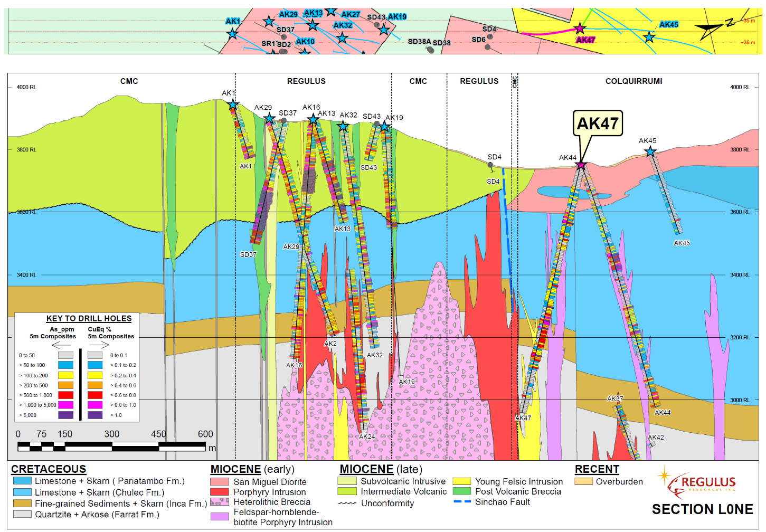
Task: Select the Heterolithic Breccia legend swatch
Action: click(x=220, y=502)
